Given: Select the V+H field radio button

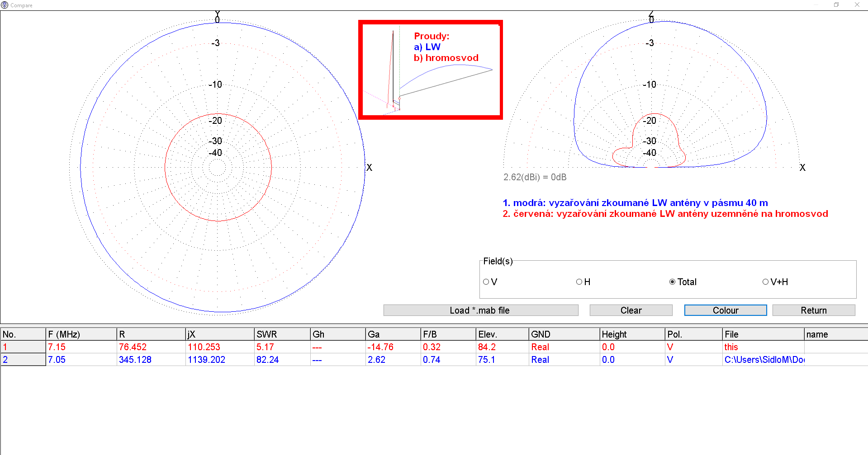Looking at the screenshot, I should pos(765,282).
